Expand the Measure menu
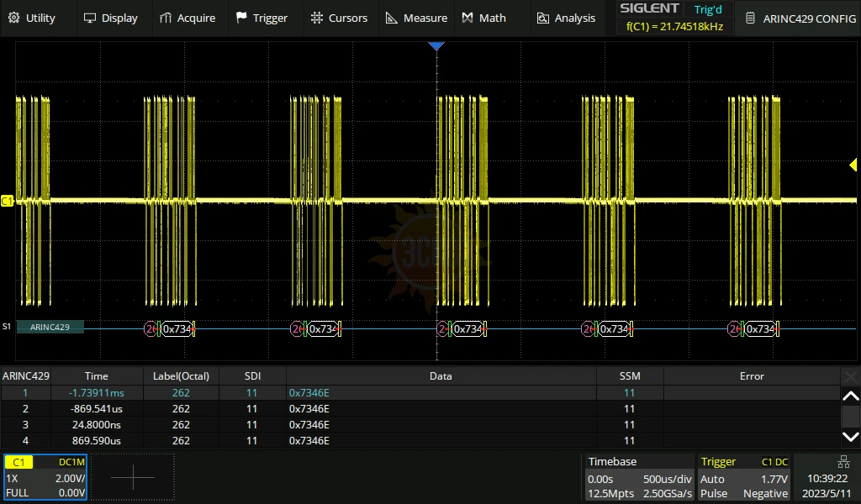Image resolution: width=861 pixels, height=504 pixels. (x=416, y=18)
